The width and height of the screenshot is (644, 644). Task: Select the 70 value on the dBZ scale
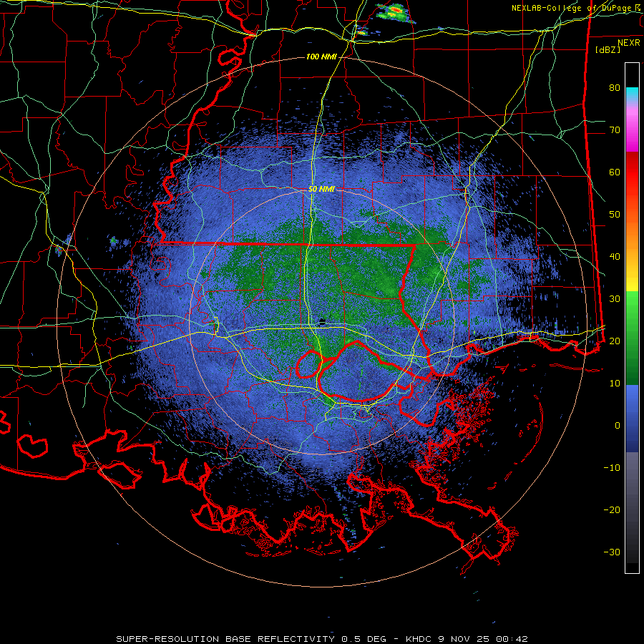615,130
